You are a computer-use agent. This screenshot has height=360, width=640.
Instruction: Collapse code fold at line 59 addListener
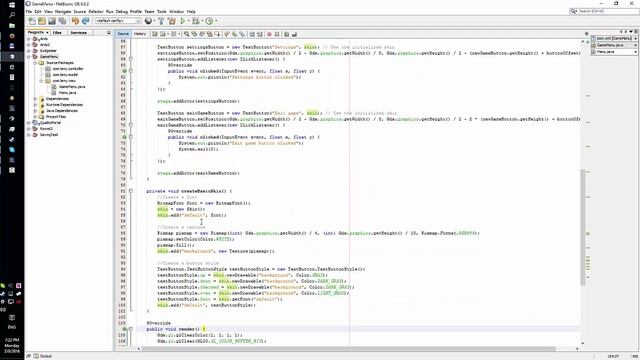131,59
